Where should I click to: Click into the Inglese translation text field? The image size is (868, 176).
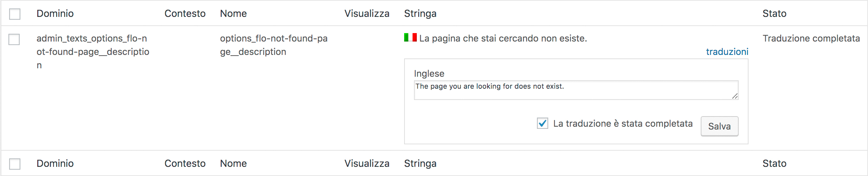576,90
